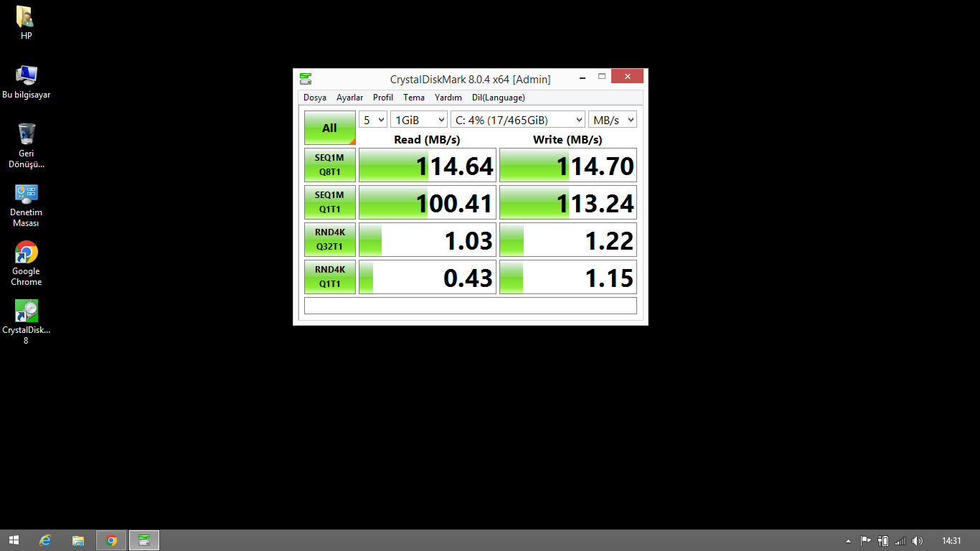Screen dimensions: 980x551
Task: Click the 1.15 random write result
Action: tap(568, 277)
